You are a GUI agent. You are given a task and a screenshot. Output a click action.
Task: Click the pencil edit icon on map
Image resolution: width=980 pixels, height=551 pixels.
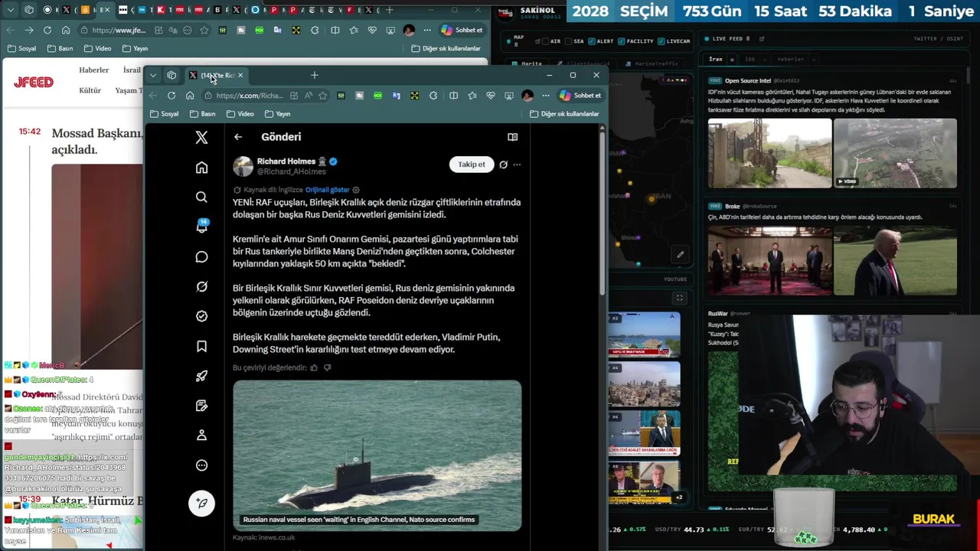(680, 255)
